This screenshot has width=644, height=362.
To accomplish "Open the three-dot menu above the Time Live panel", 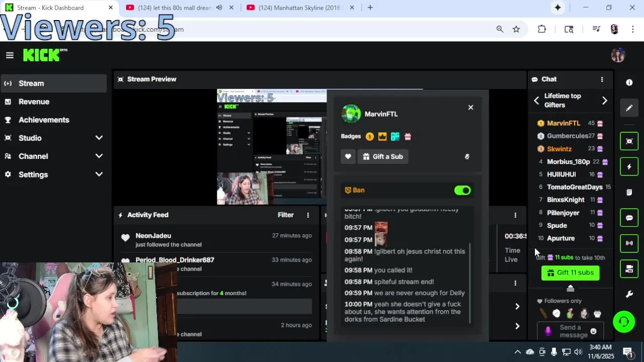I will coord(515,215).
